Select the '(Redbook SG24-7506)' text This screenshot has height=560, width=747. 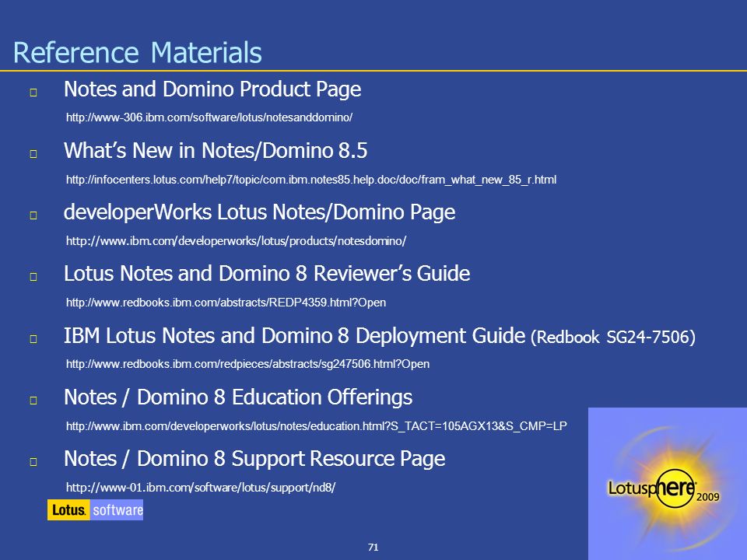[x=613, y=337]
